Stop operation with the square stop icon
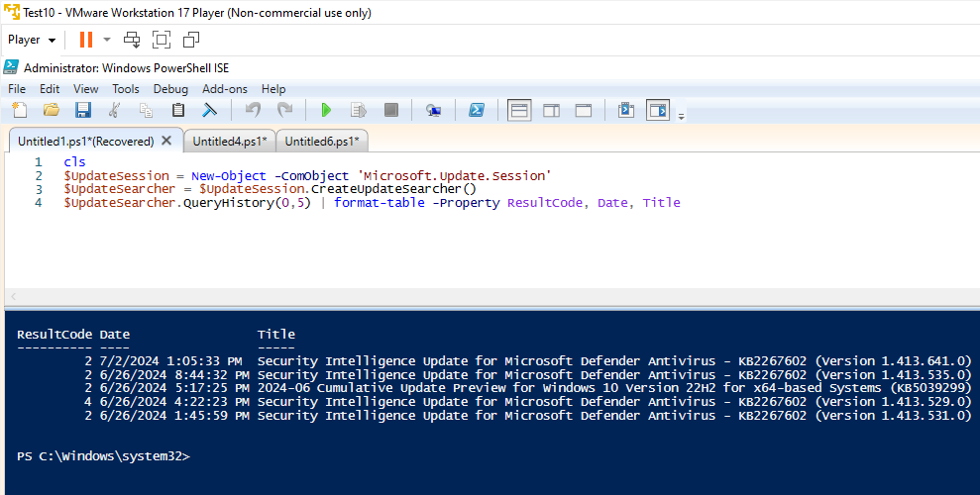 point(391,111)
